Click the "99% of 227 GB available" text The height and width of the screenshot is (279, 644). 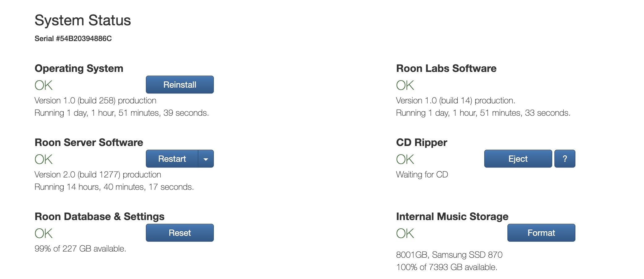pos(80,249)
